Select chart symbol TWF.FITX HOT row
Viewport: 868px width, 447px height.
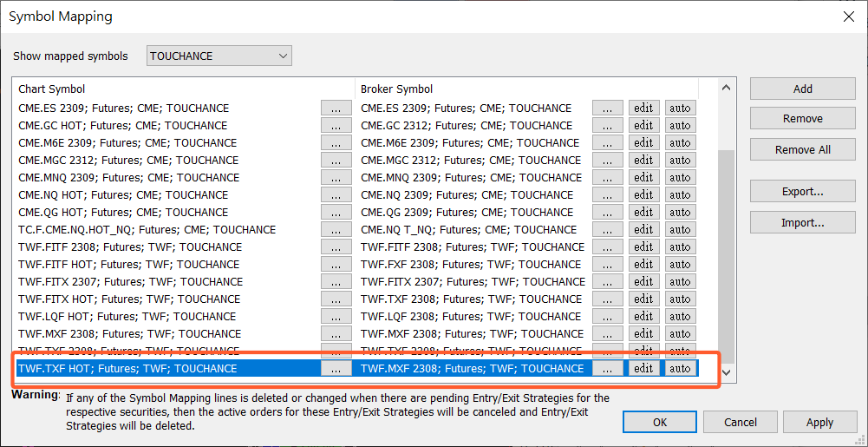(x=129, y=299)
